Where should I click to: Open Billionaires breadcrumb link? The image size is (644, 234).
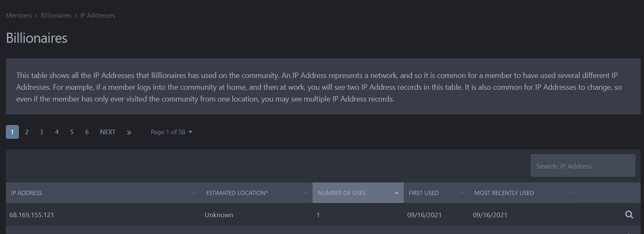click(56, 16)
